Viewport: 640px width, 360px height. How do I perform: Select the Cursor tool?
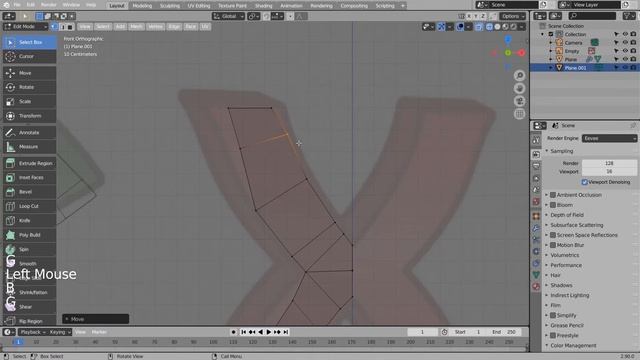[x=29, y=56]
